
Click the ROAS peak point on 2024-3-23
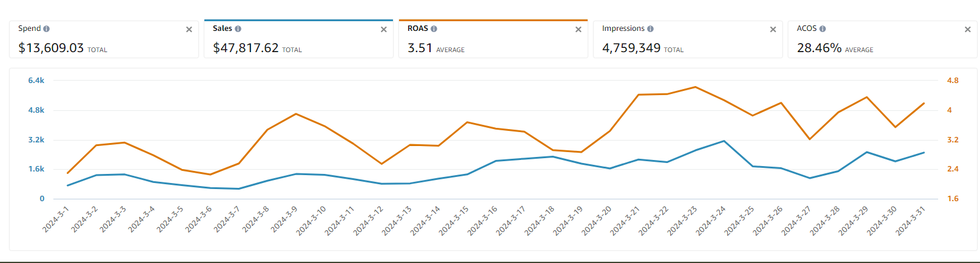pos(695,87)
